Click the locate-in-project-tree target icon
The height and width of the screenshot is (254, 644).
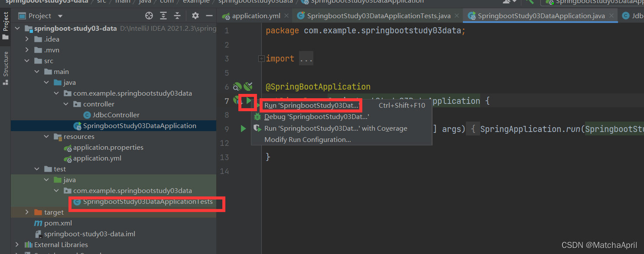pyautogui.click(x=149, y=16)
